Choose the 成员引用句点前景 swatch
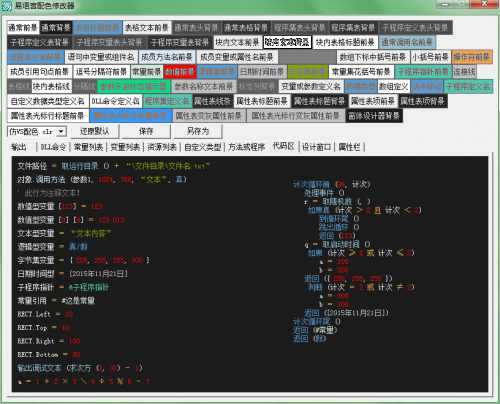Image resolution: width=500 pixels, height=404 pixels. point(40,72)
